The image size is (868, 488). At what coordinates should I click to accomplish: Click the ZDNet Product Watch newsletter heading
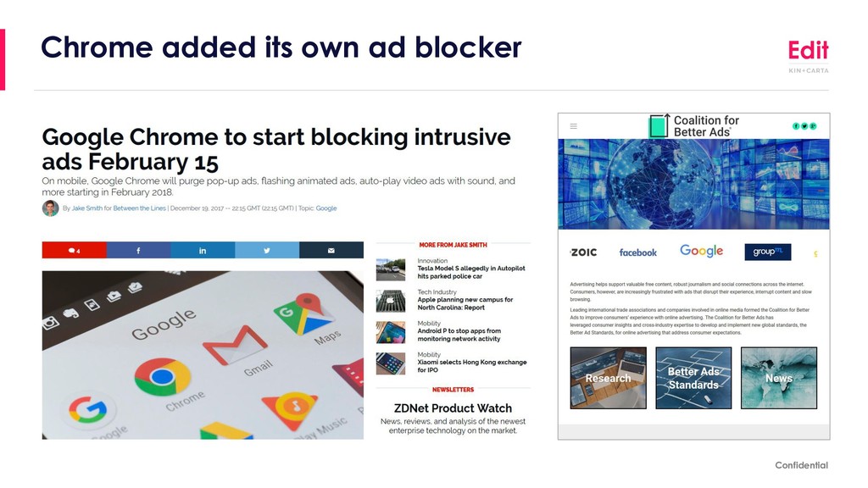(453, 408)
